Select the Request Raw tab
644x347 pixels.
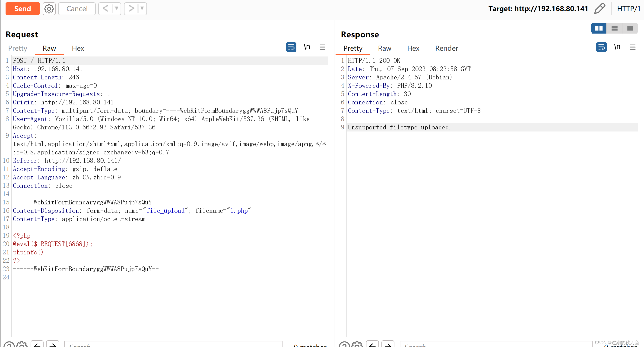tap(49, 48)
